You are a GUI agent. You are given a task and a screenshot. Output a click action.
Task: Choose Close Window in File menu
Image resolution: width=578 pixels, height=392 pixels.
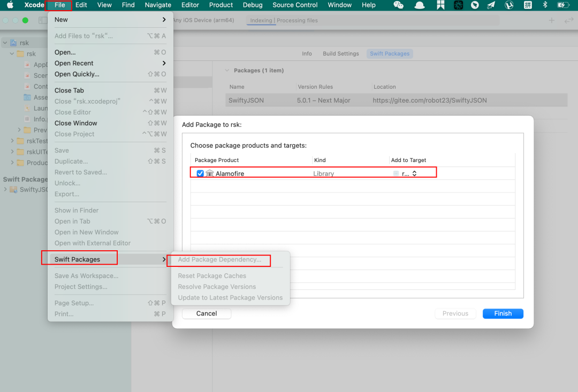pyautogui.click(x=110, y=123)
